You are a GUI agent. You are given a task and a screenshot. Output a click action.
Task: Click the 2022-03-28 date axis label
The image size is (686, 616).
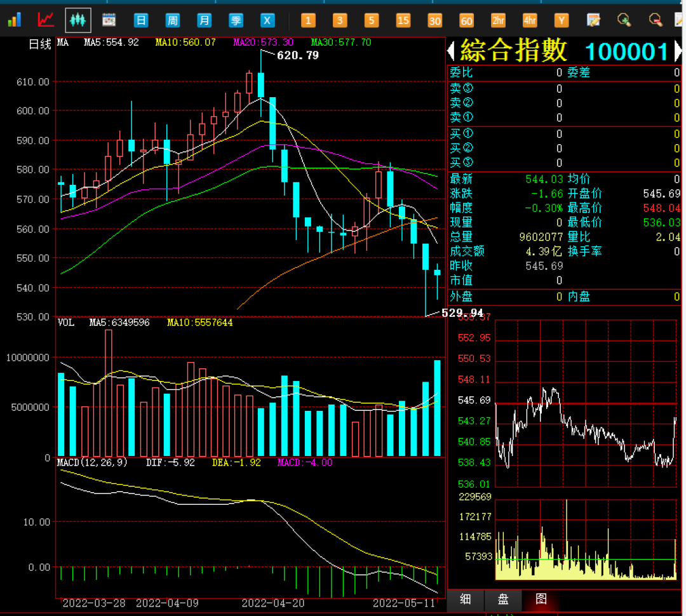(x=94, y=603)
